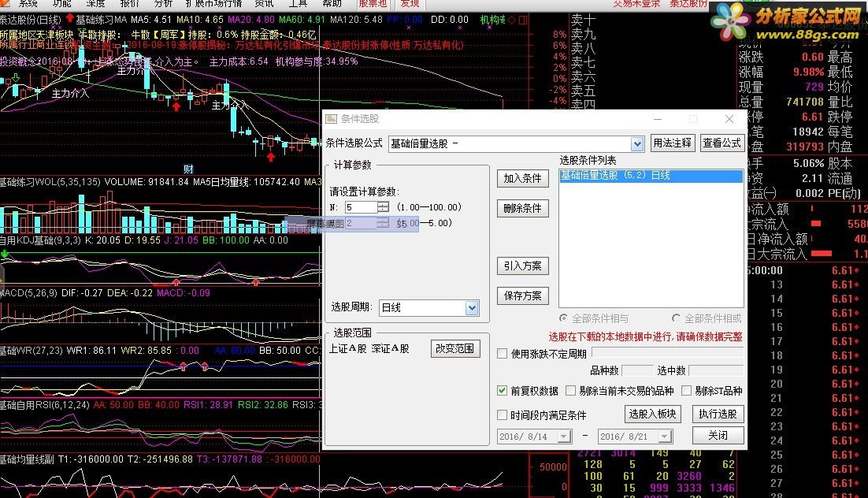
Task: Enable 时间段内满足条件 checkbox
Action: tap(502, 414)
